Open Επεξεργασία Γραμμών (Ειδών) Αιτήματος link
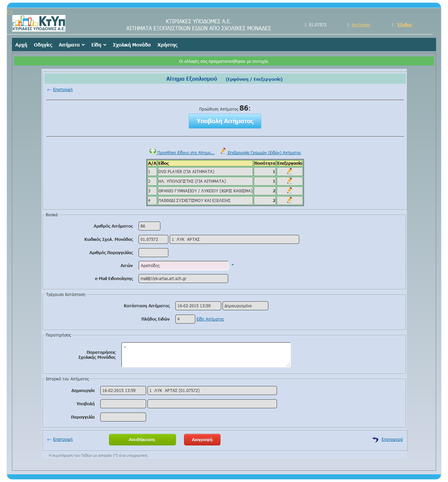Screen dimensions: 448x482 [264, 153]
